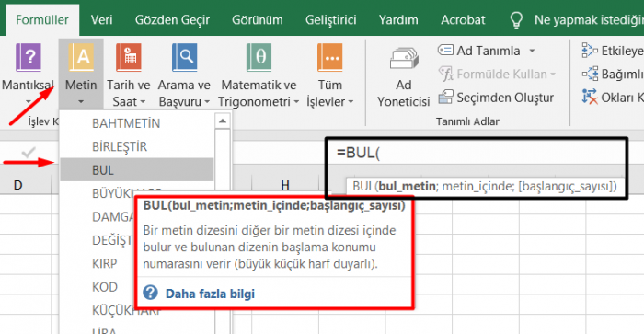Expand the Tüm İşlevler dropdown arrow
Image resolution: width=644 pixels, height=334 pixels.
(x=351, y=101)
